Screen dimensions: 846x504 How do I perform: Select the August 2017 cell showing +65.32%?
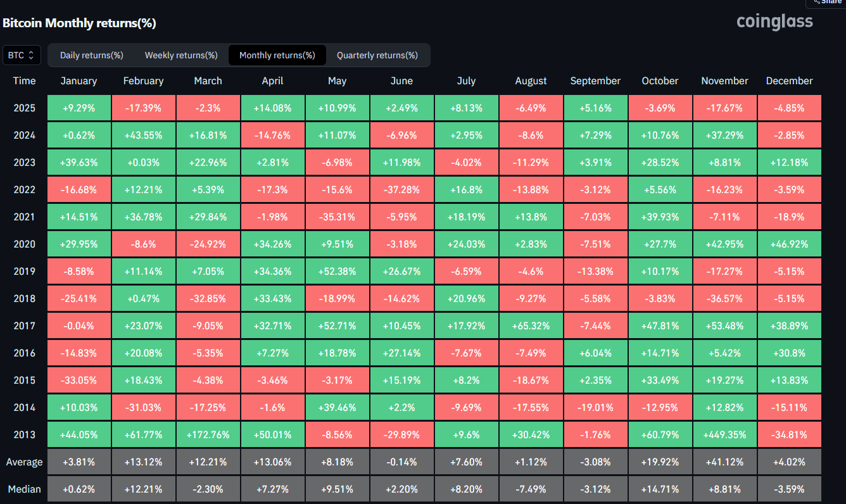[531, 325]
